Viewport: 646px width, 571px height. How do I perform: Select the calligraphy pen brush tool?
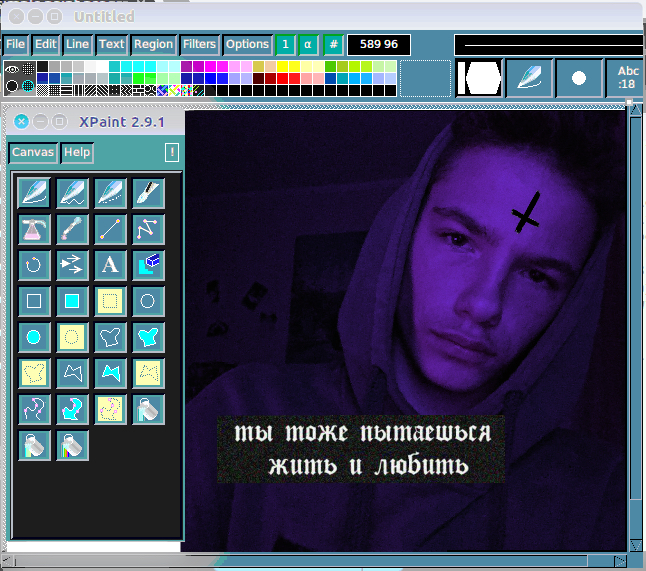point(148,193)
